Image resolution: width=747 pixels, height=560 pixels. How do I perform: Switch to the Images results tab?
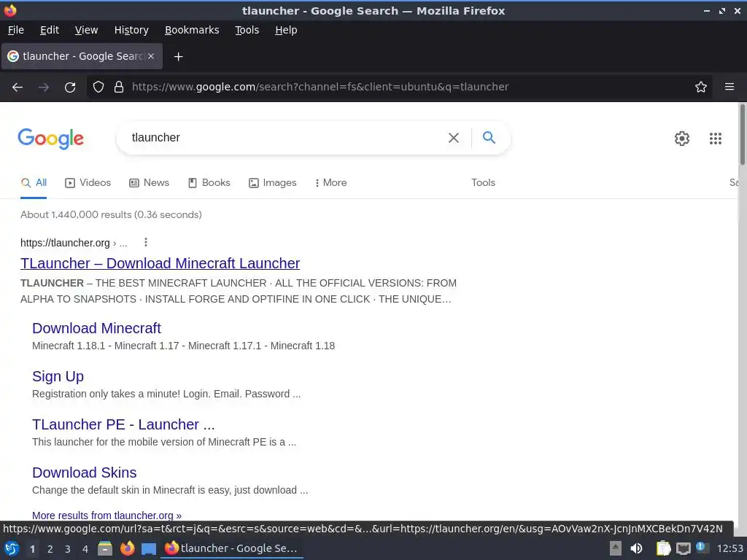pos(273,183)
